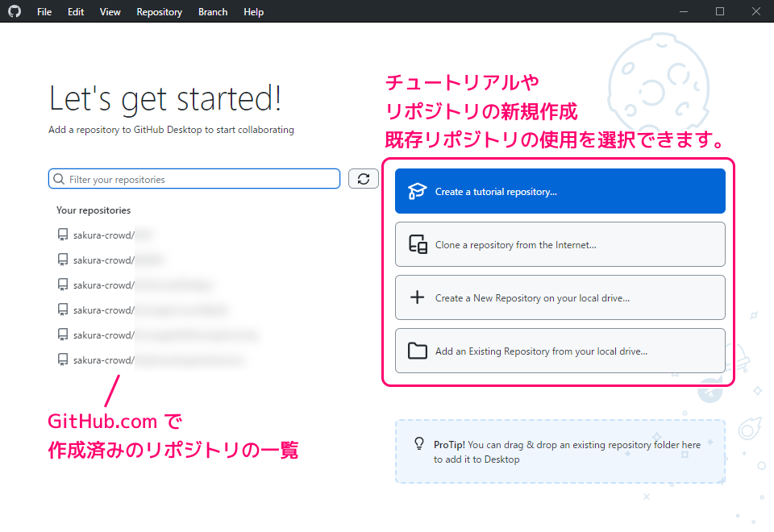The height and width of the screenshot is (532, 774).
Task: Click the folder icon for existing repository
Action: pos(418,351)
